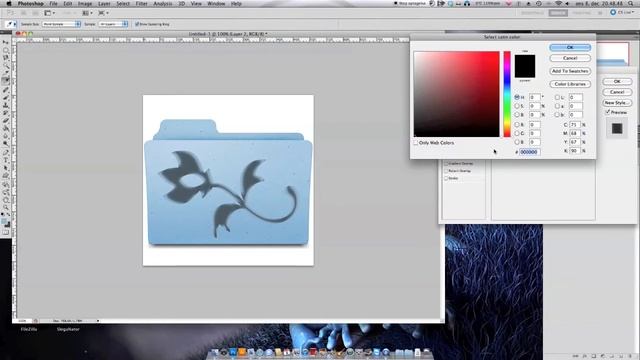Open the Arrange Documents dropdown
Viewport: 640px width, 360px height.
pyautogui.click(x=87, y=13)
